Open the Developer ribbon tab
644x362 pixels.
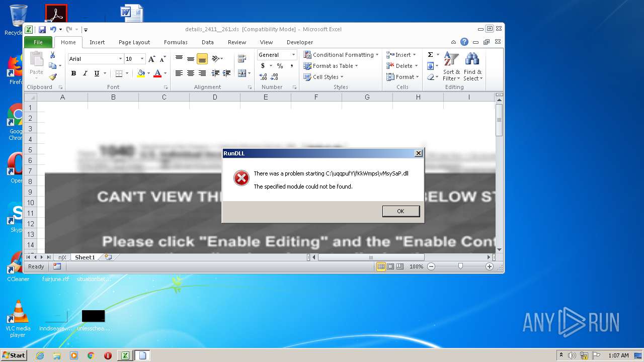(300, 42)
